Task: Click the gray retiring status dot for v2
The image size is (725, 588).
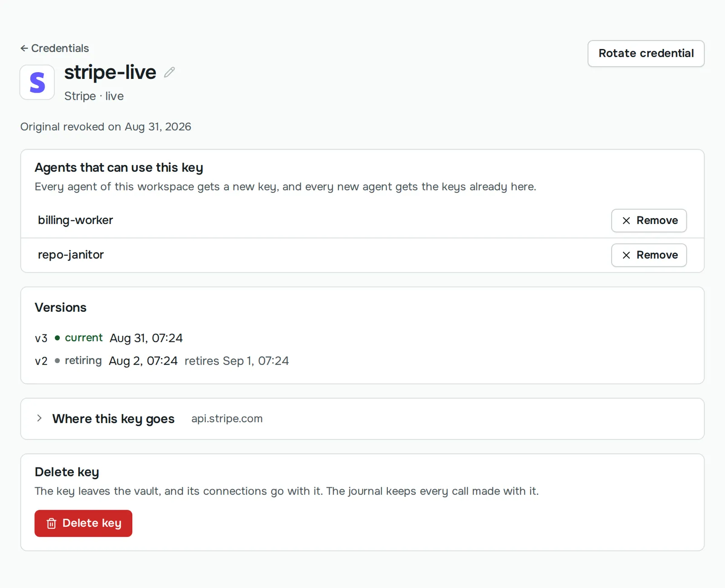Action: click(x=57, y=360)
